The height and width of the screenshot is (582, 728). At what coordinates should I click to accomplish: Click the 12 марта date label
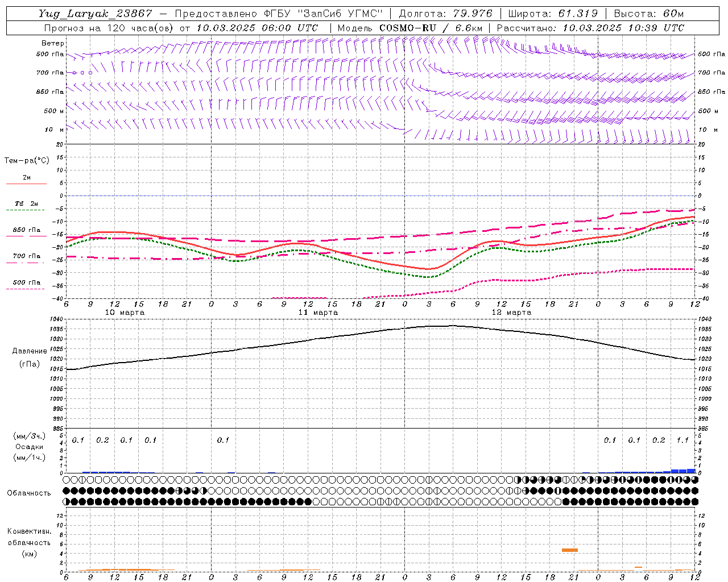coord(511,313)
